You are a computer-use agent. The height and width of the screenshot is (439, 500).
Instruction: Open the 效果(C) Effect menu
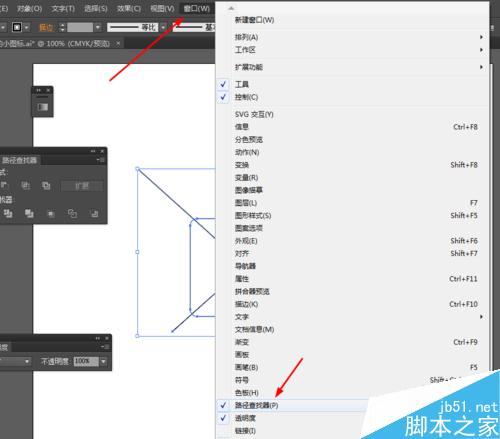(128, 8)
